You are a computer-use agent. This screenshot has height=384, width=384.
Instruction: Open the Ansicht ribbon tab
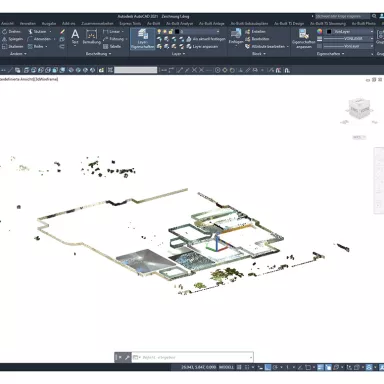coord(7,24)
